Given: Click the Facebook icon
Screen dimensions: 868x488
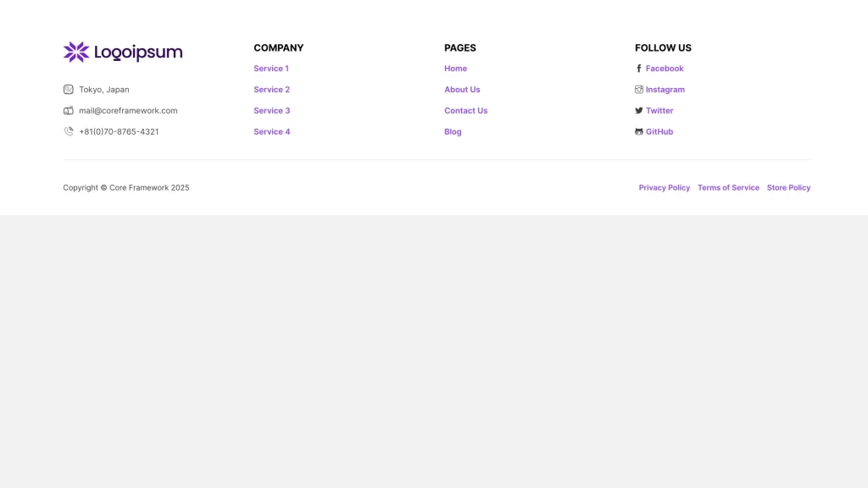Looking at the screenshot, I should point(639,69).
